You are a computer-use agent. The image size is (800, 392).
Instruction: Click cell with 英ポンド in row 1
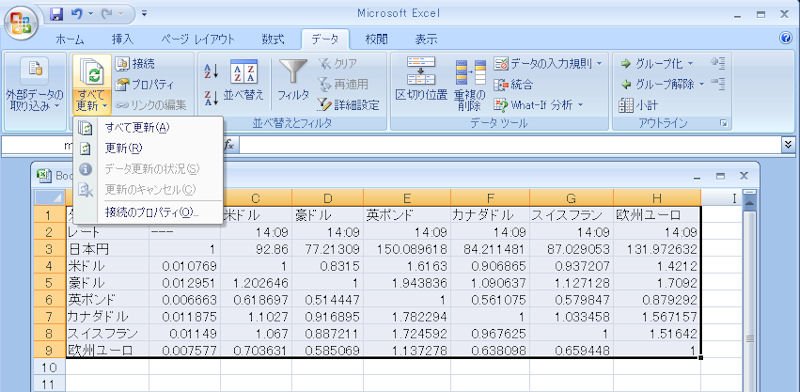tap(407, 215)
